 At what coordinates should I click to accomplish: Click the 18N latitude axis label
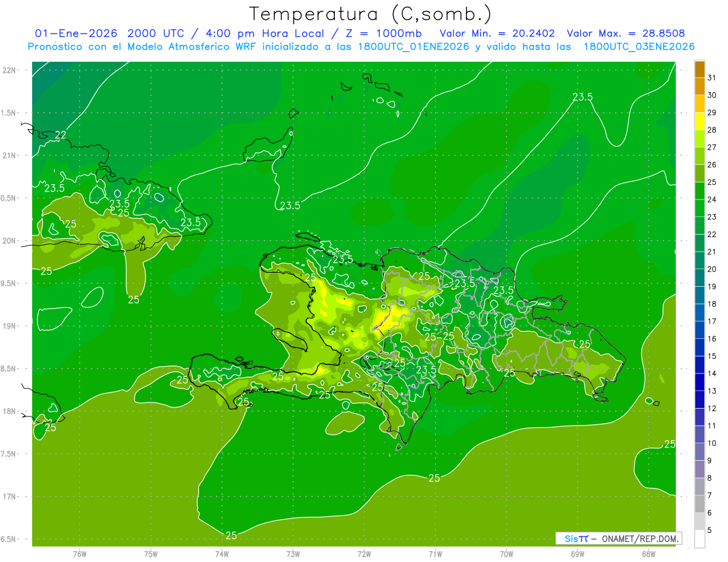(x=10, y=411)
